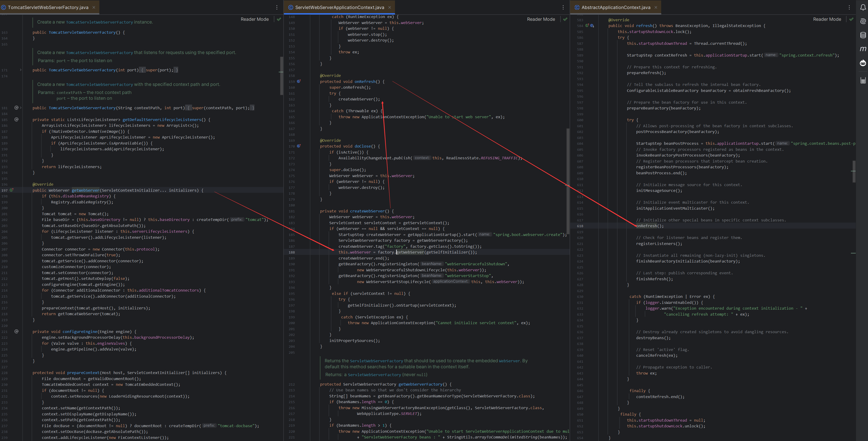Click the @ gutter icon on line 221
The image size is (868, 441).
click(x=16, y=332)
